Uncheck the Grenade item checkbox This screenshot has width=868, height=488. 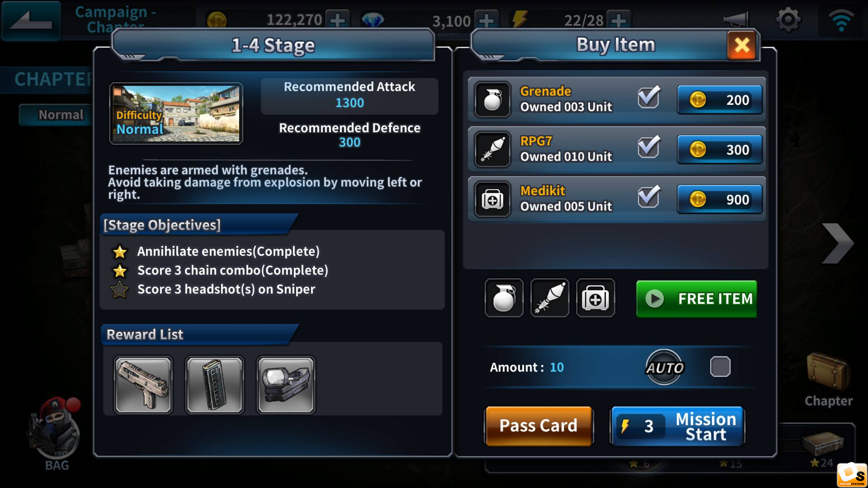(649, 97)
